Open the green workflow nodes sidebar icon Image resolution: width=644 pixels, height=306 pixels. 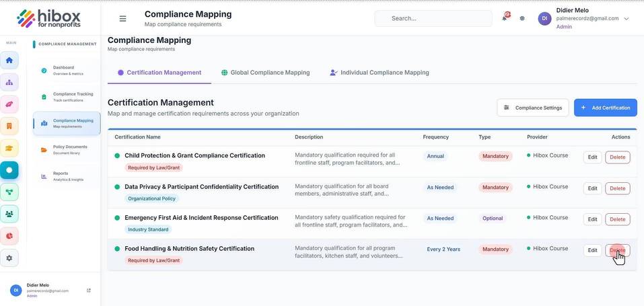coord(9,192)
